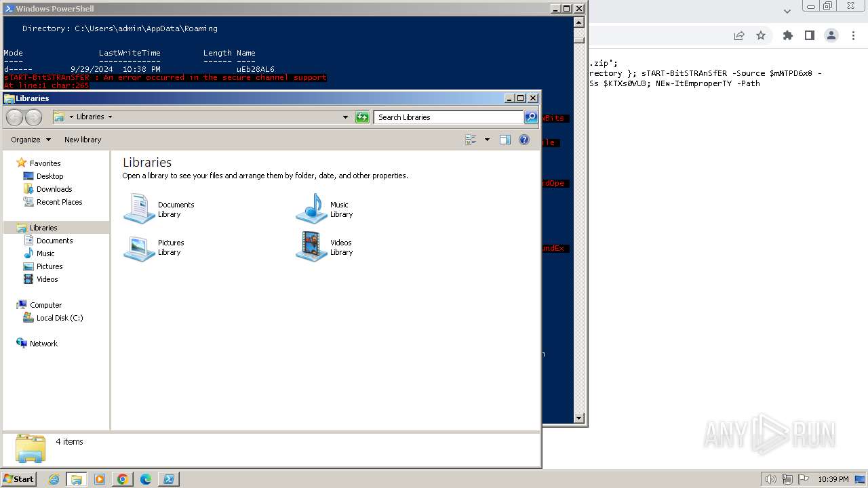Open Google Chrome from taskbar
The width and height of the screenshot is (868, 488).
123,479
